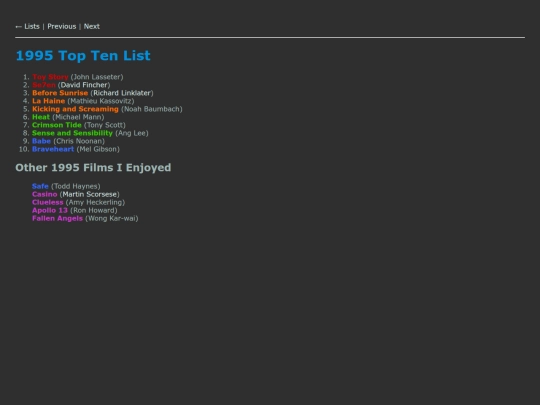The height and width of the screenshot is (405, 540).
Task: Open the Toy Story film link
Action: click(x=50, y=77)
